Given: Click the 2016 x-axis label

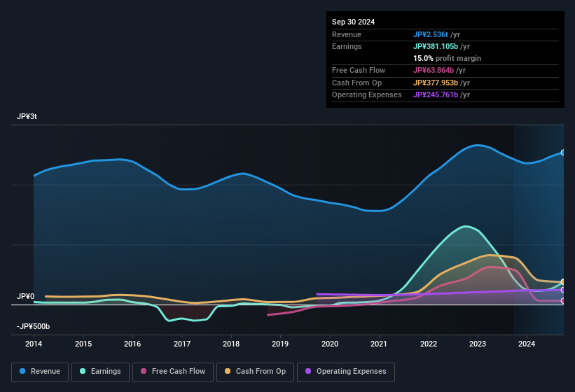Looking at the screenshot, I should [x=132, y=344].
